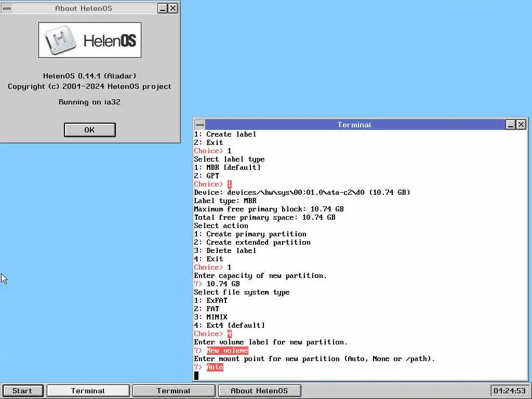Viewport: 532px width, 399px height.
Task: Activate the About HelenOS taskbar entry
Action: click(259, 391)
